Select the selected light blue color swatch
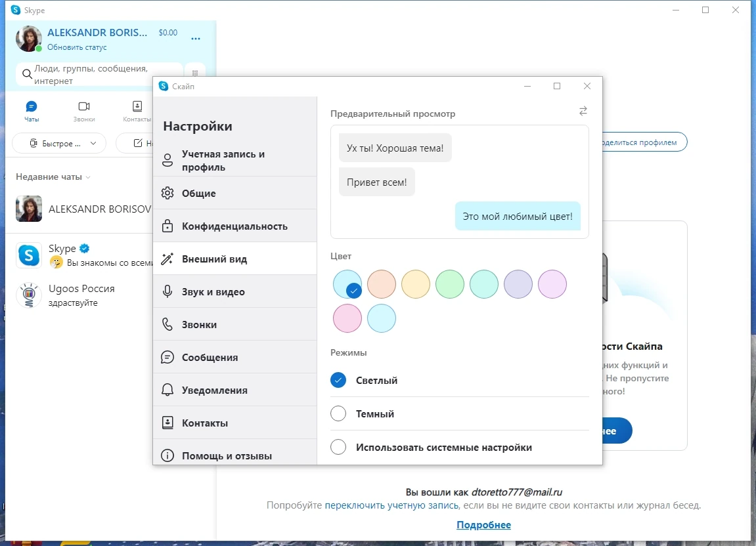This screenshot has height=546, width=756. click(347, 284)
